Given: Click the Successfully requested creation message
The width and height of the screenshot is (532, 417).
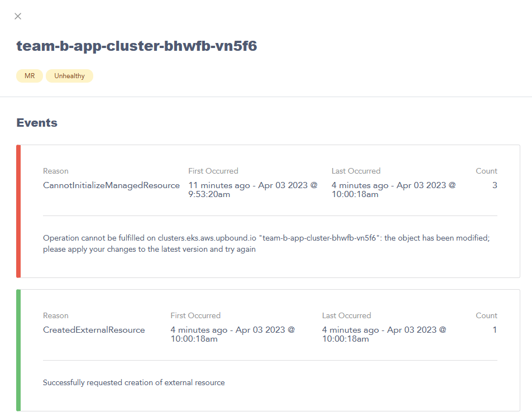Looking at the screenshot, I should pos(133,382).
